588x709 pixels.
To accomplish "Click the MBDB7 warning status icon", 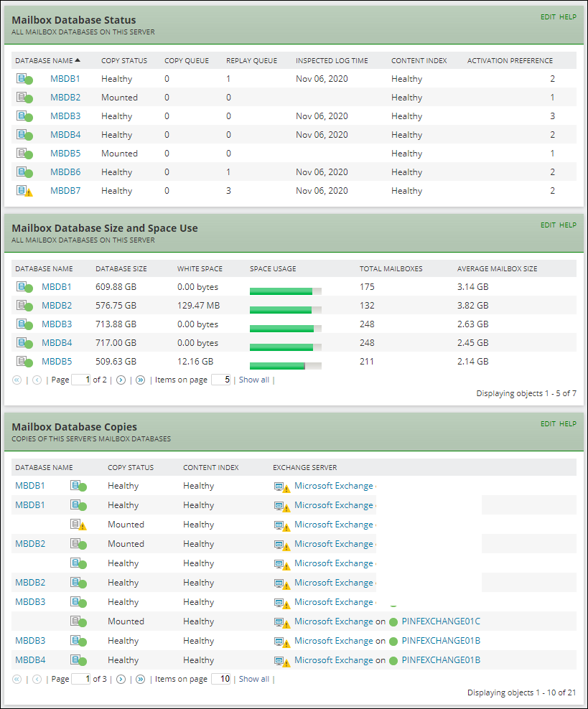I will (24, 192).
